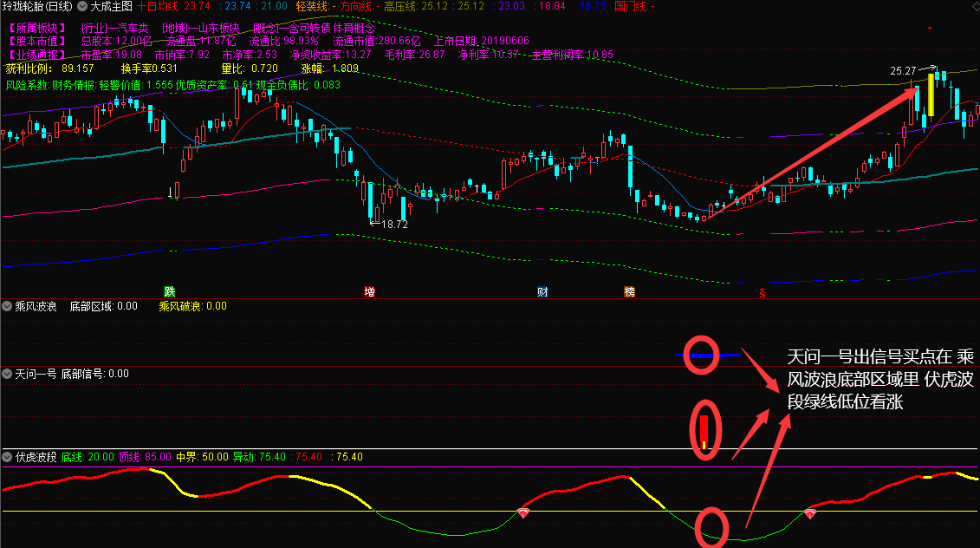Viewport: 980px width, 548px height.
Task: Open the orange 榜 info marker
Action: click(x=629, y=291)
